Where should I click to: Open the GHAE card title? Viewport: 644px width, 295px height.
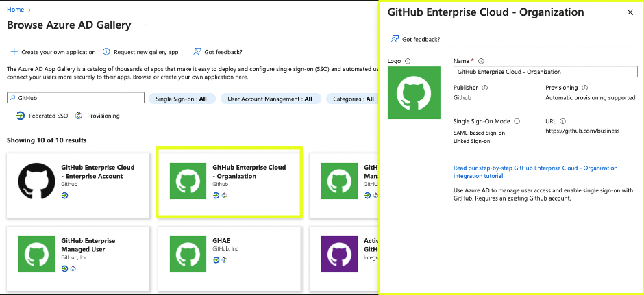(x=221, y=240)
